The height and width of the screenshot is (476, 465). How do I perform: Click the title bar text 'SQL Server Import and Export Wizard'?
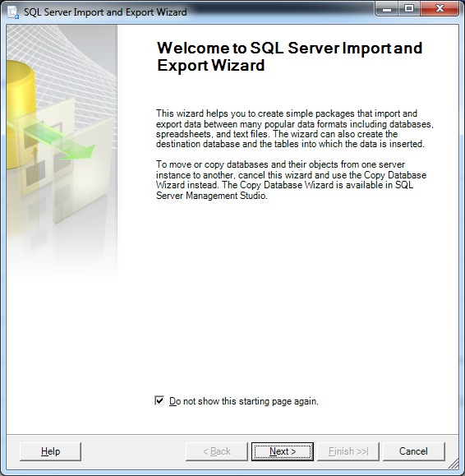[x=105, y=12]
